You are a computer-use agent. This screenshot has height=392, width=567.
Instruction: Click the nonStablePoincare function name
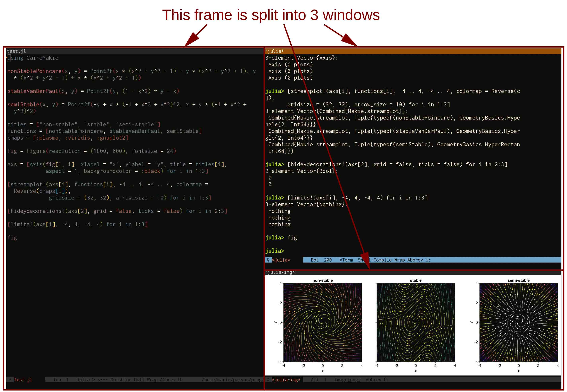[34, 71]
